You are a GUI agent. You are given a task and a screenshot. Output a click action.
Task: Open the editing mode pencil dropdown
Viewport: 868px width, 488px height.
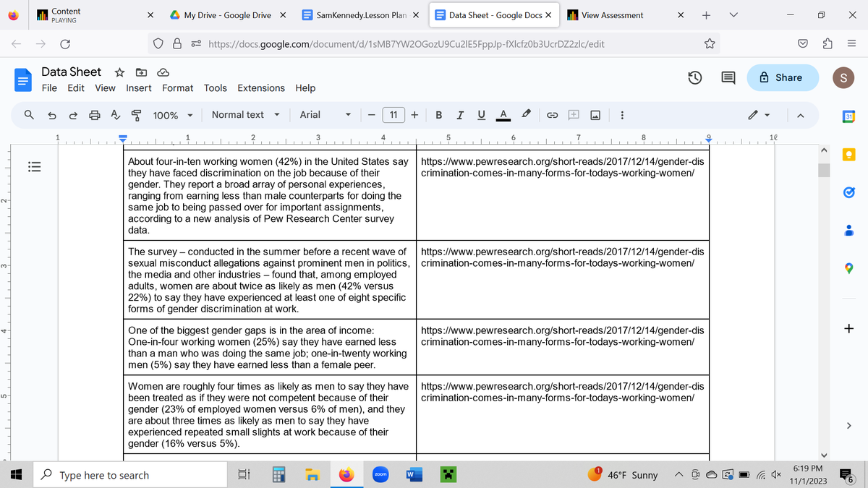click(x=759, y=114)
